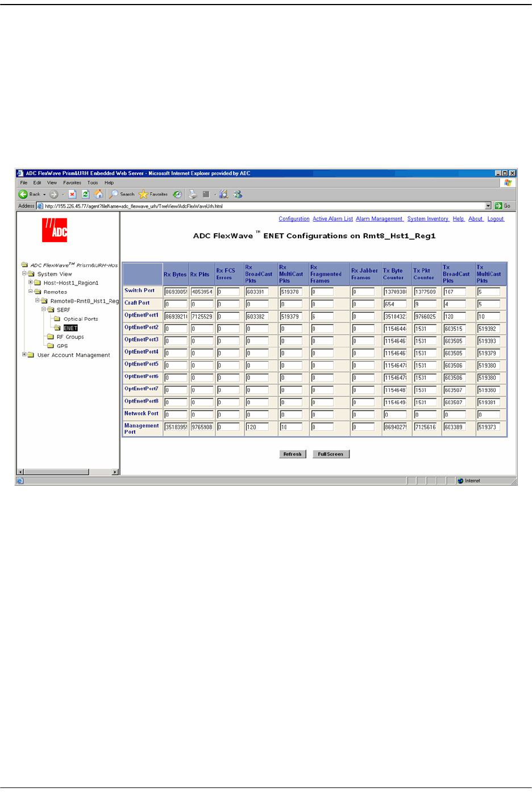
Task: Open the Favorites star toolbar button
Action: pos(153,194)
